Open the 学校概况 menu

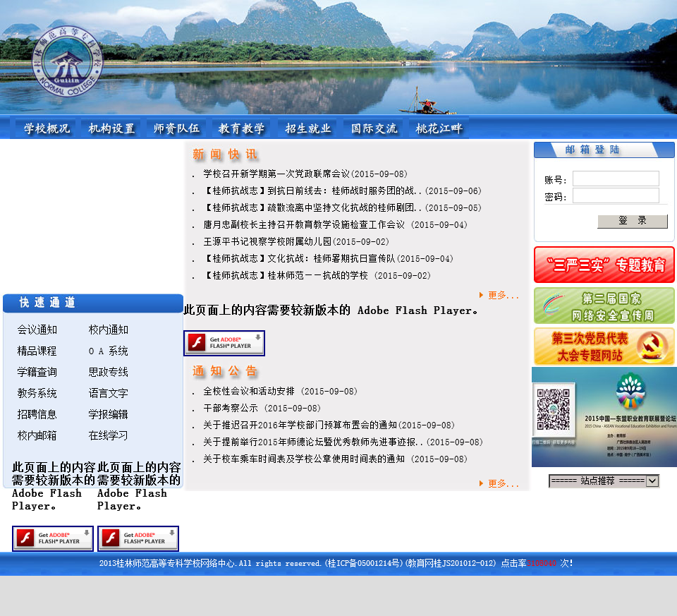click(47, 128)
